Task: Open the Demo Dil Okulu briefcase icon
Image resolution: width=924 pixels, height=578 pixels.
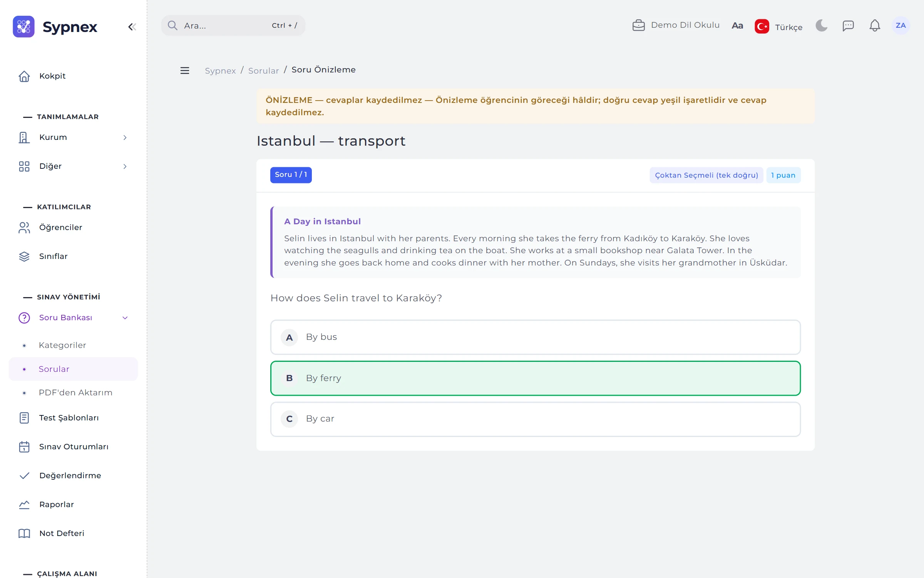Action: point(638,25)
